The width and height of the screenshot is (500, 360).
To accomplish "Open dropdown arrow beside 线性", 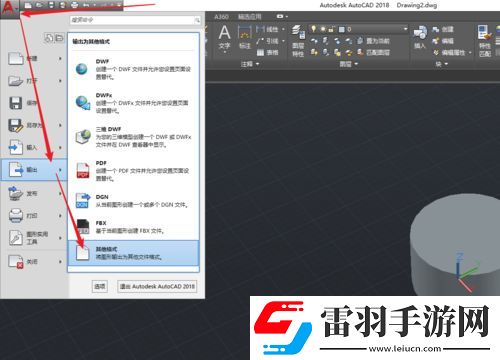I will click(x=283, y=29).
